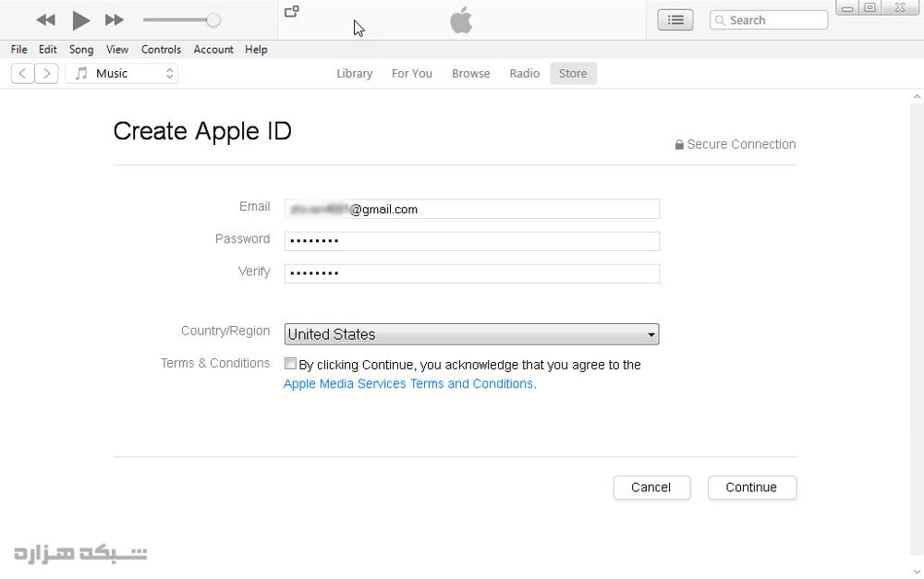Click the Apple logo in the display
This screenshot has height=579, width=924.
pyautogui.click(x=461, y=20)
